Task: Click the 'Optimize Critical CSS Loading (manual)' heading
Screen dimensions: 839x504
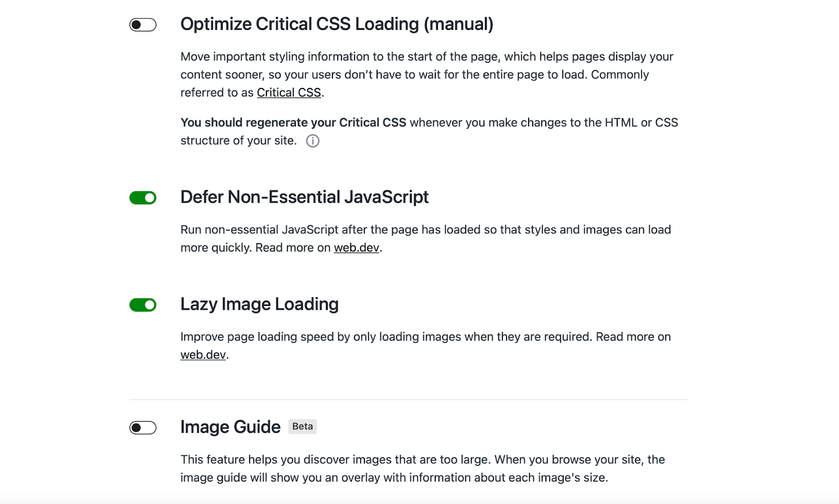Action: click(x=337, y=24)
